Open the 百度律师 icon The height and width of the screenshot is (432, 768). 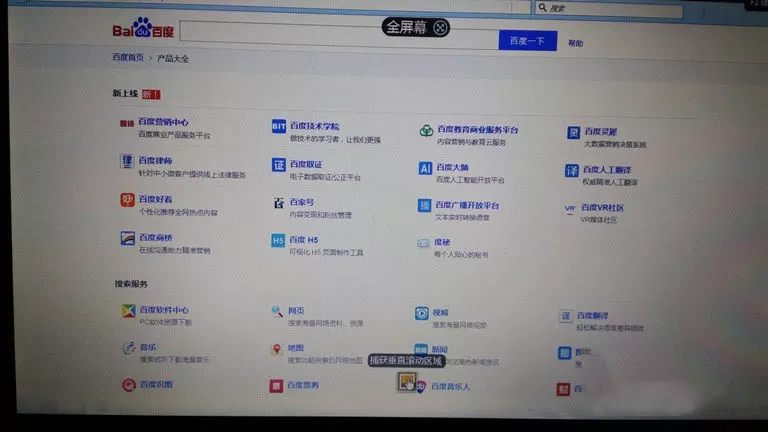tap(127, 161)
